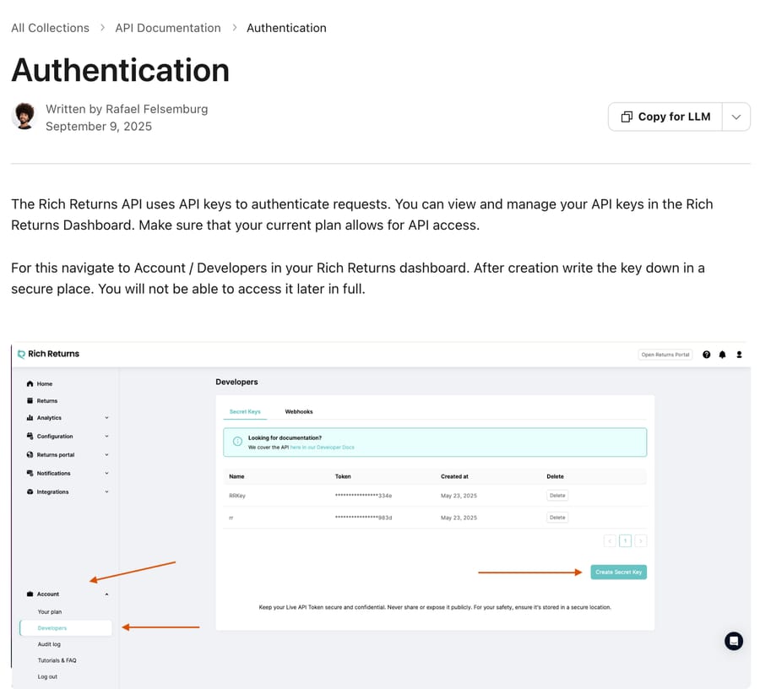Click the Token column header
Viewport: 760px width, 700px height.
pos(343,476)
